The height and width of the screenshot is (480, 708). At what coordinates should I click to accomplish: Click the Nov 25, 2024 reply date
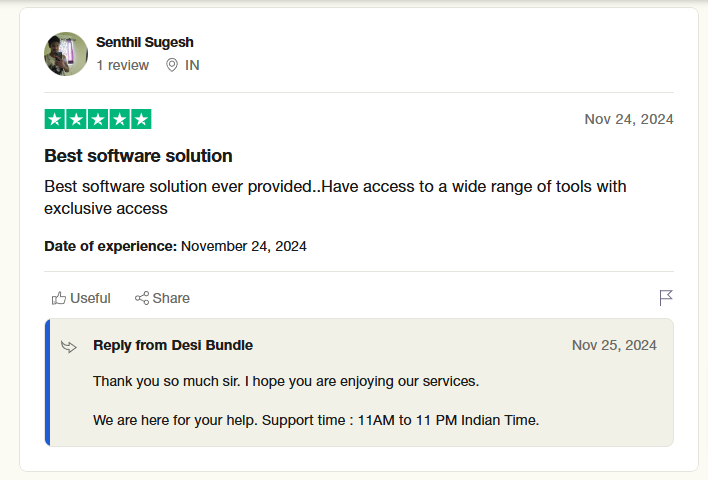(614, 345)
